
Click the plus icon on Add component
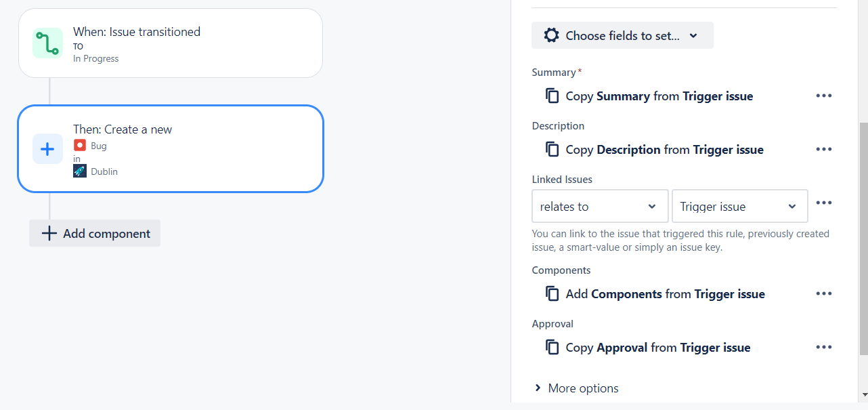(x=48, y=233)
